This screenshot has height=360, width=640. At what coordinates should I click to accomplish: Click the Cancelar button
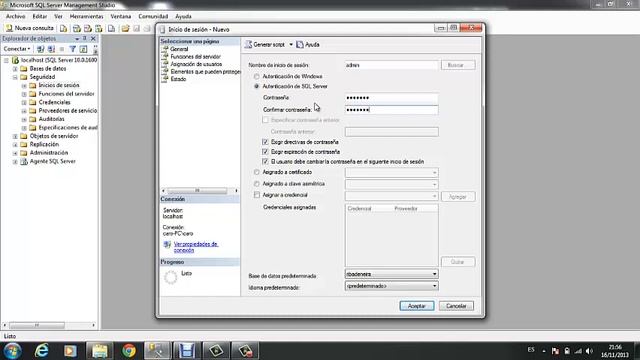pos(456,306)
